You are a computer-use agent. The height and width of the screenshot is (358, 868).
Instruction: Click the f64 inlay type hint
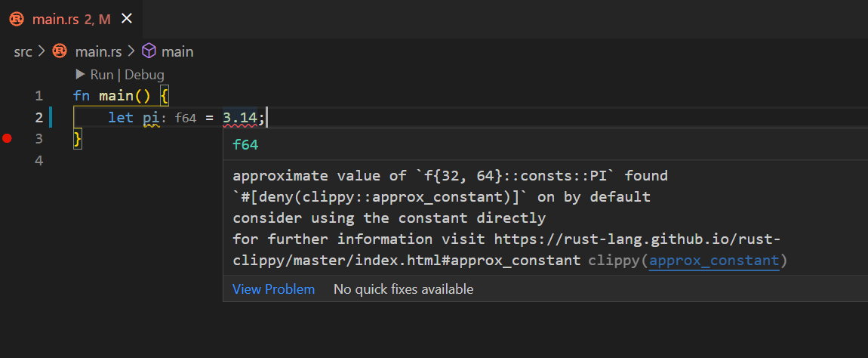(x=185, y=118)
